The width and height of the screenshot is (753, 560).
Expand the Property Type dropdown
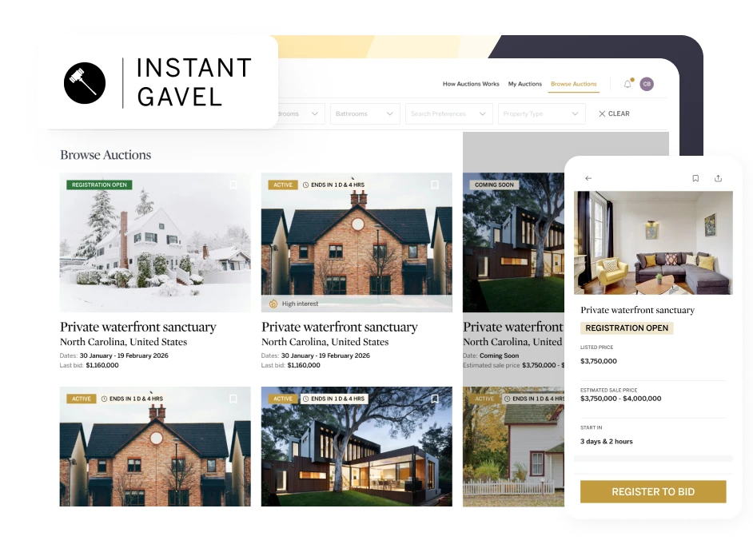coord(542,113)
